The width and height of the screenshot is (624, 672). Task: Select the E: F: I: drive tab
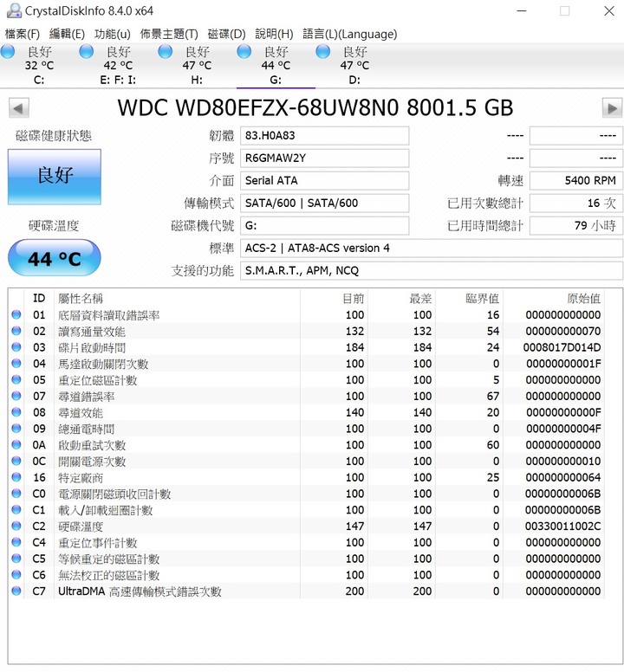point(118,65)
